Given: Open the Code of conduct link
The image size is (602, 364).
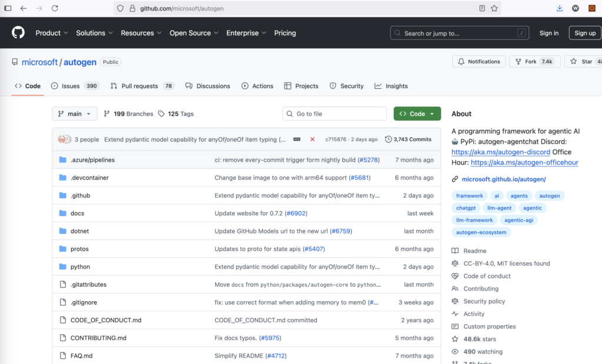Looking at the screenshot, I should tap(487, 276).
